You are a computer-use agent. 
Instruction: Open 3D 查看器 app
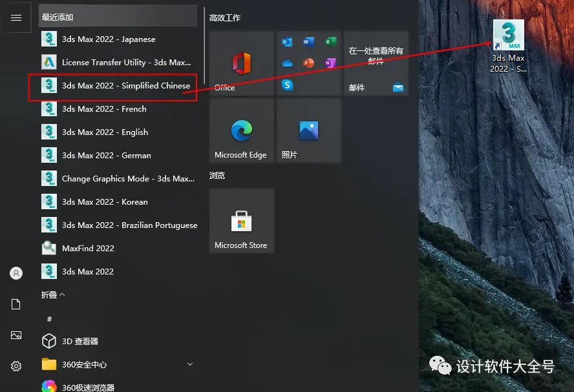[x=118, y=341]
